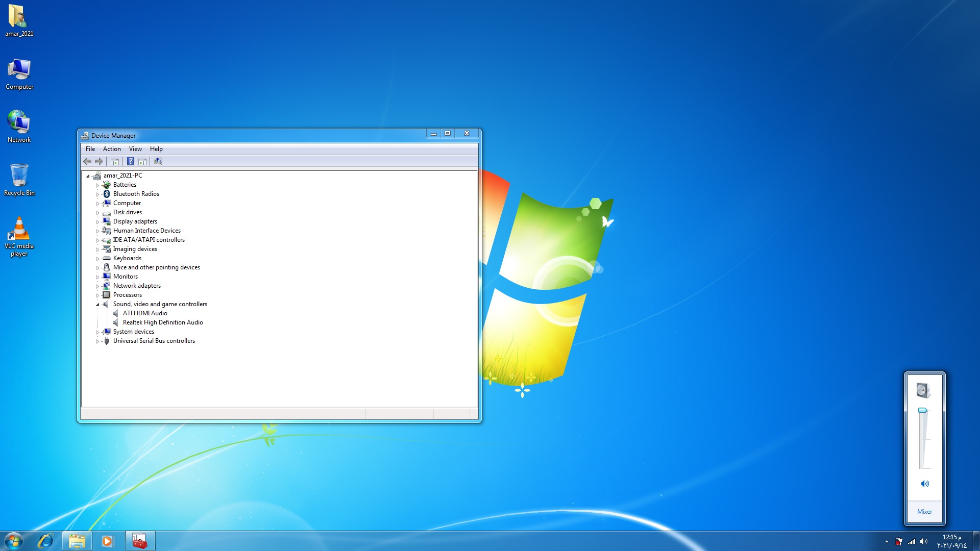Click the Show desktop button at taskbar end

pos(976,541)
